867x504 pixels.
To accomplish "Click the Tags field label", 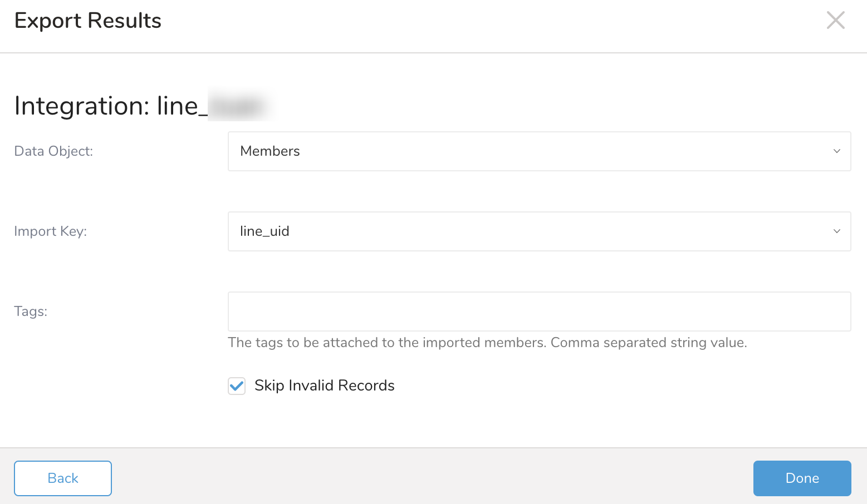I will 31,312.
